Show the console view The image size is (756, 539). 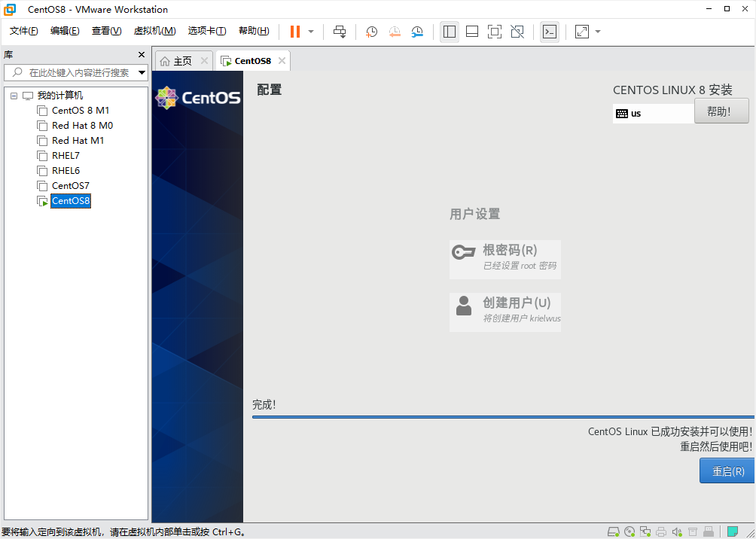click(x=550, y=32)
